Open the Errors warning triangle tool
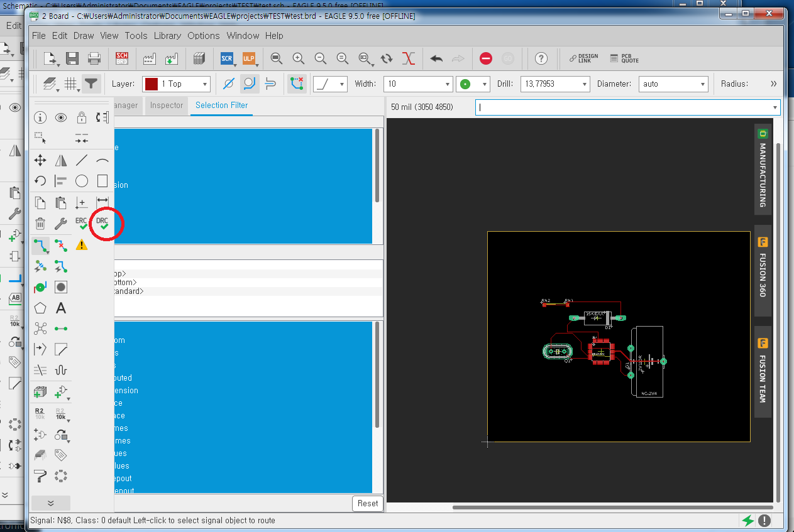794x532 pixels. (x=82, y=244)
